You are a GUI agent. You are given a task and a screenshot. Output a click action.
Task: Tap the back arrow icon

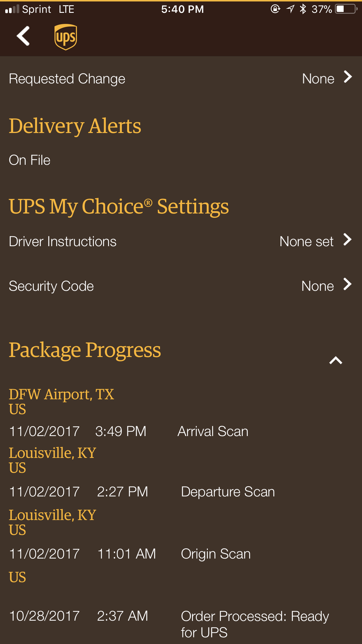(23, 36)
